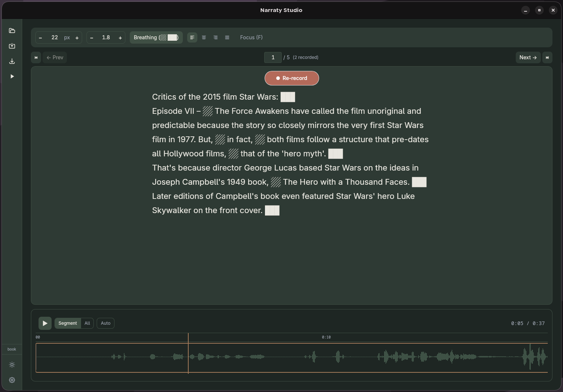Re-record the current segment
The width and height of the screenshot is (563, 392).
[291, 78]
